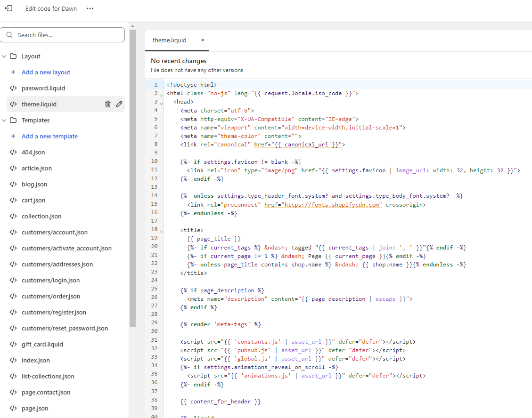Viewport: 532px width, 418px height.
Task: Open customers/reset_password.json file
Action: click(x=65, y=328)
